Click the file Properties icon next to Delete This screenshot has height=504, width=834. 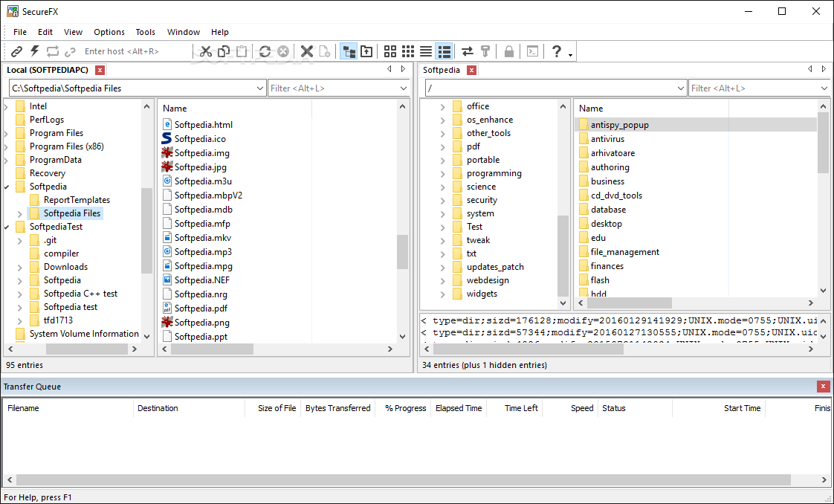tap(324, 51)
